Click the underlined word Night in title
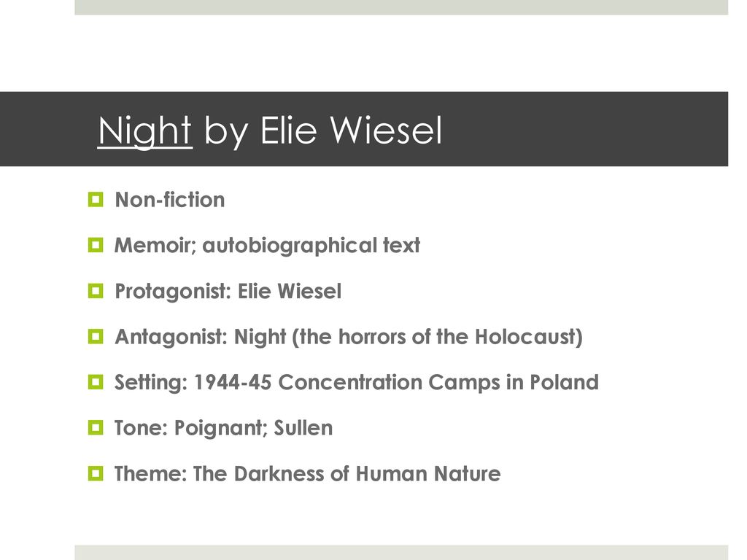The height and width of the screenshot is (560, 747). [x=145, y=131]
